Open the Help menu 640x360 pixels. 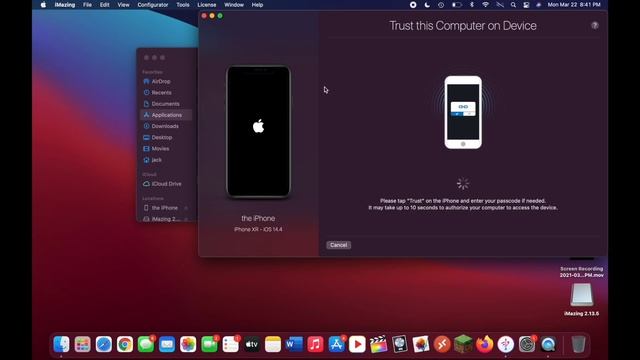(257, 5)
